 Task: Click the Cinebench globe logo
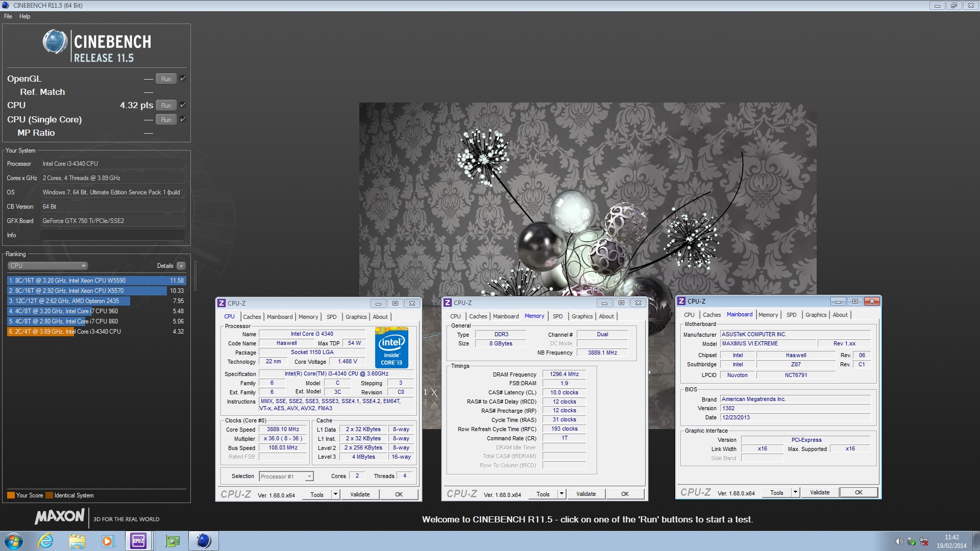click(55, 42)
